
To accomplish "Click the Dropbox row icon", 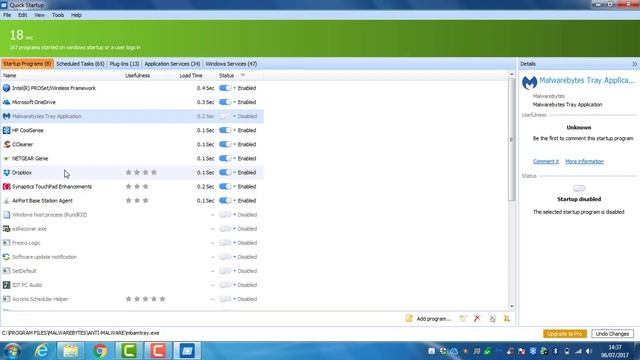I will click(x=6, y=173).
